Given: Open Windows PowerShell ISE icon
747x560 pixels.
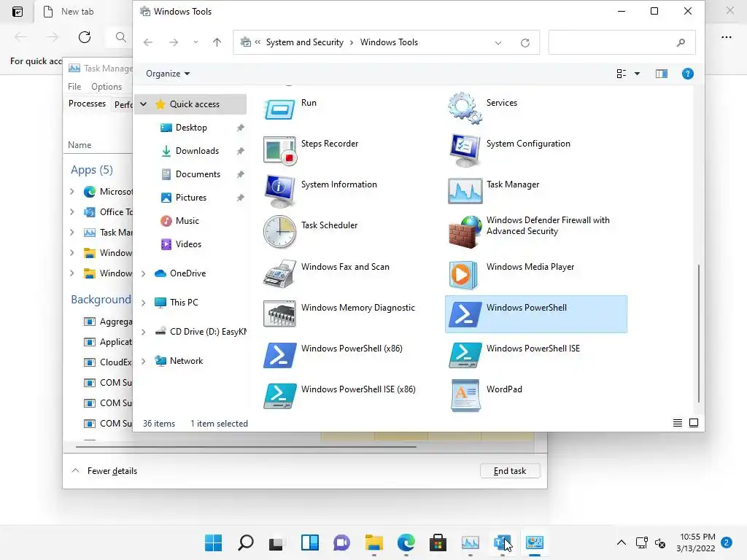Looking at the screenshot, I should tap(465, 355).
